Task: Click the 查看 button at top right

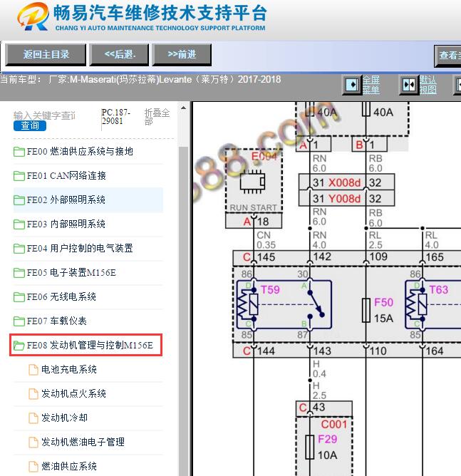Action: pyautogui.click(x=449, y=56)
